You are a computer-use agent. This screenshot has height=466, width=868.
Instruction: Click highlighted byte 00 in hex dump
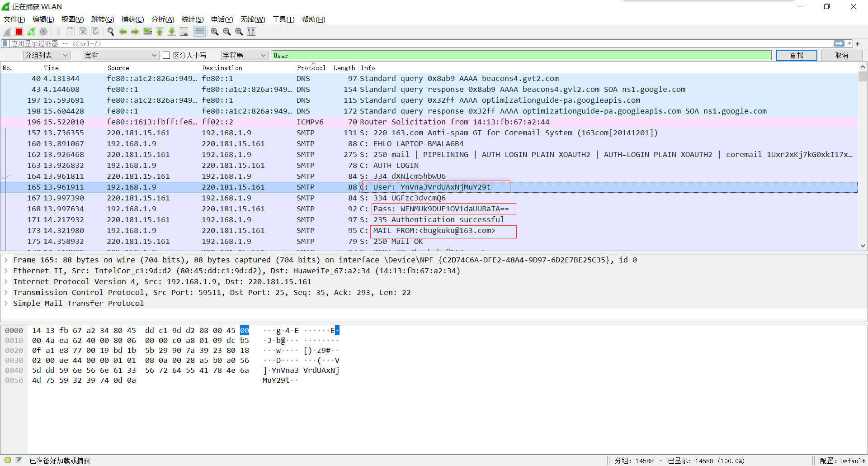pos(245,331)
